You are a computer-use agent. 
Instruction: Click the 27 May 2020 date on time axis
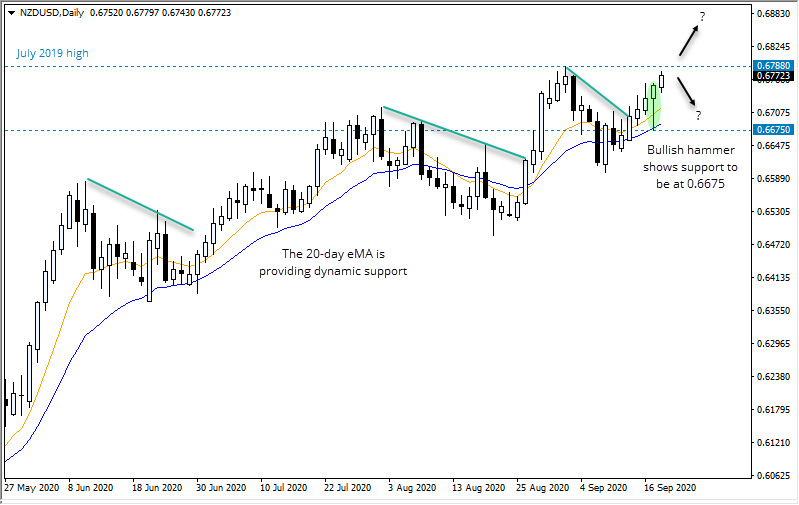coord(30,489)
